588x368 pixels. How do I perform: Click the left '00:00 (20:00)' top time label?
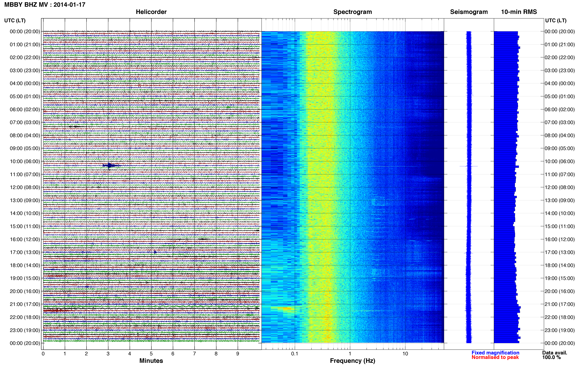pos(25,32)
